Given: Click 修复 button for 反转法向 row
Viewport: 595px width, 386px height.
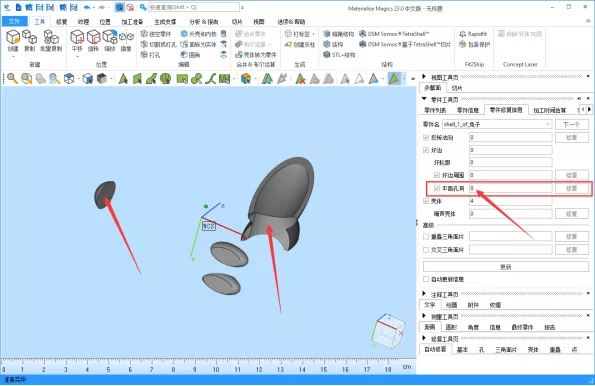Looking at the screenshot, I should [571, 137].
